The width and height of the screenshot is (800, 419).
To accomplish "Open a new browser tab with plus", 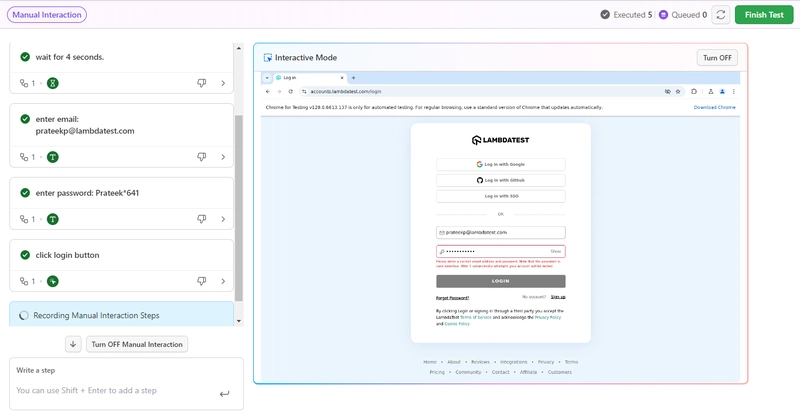I will click(x=353, y=78).
